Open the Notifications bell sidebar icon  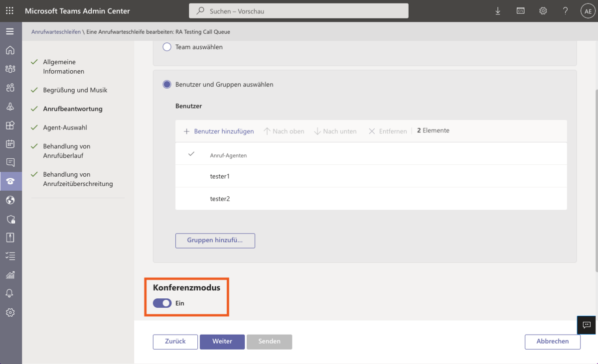pos(10,293)
